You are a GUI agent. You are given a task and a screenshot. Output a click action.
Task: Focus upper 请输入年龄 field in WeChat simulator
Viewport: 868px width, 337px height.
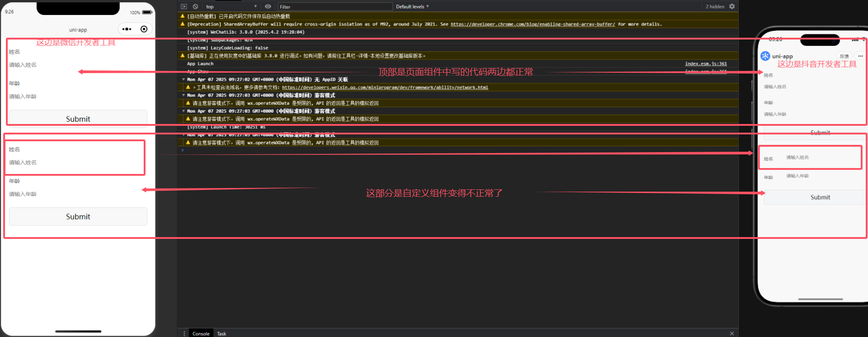(x=78, y=96)
